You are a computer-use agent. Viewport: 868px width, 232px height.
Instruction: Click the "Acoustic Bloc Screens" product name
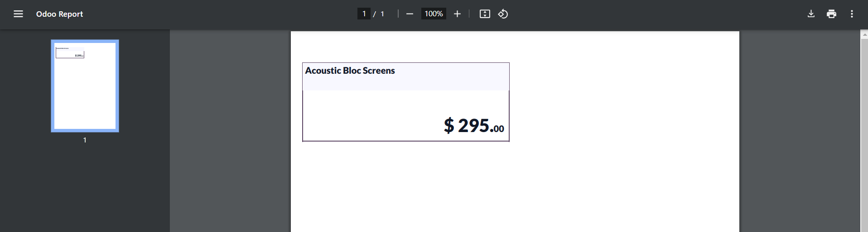point(350,71)
